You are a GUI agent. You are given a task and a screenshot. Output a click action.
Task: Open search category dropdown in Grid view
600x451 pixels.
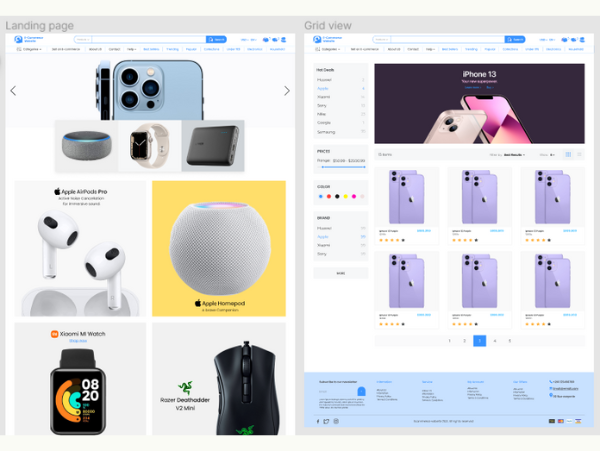coord(382,39)
